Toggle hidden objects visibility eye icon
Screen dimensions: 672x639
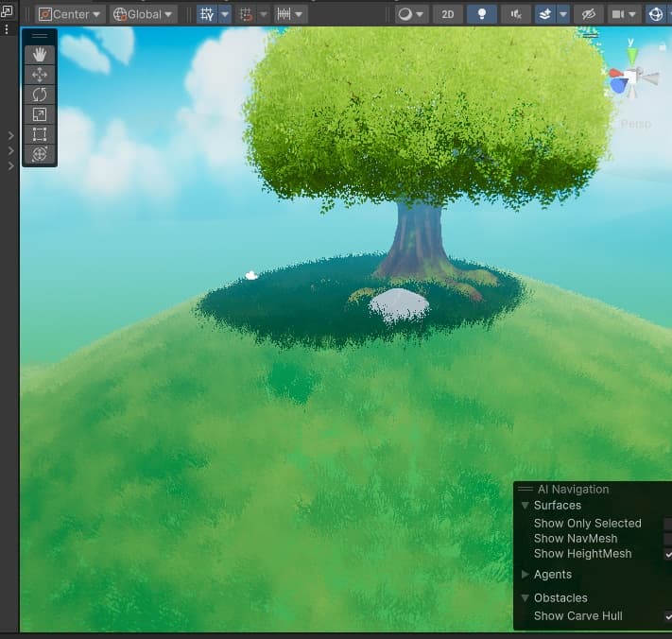coord(588,14)
